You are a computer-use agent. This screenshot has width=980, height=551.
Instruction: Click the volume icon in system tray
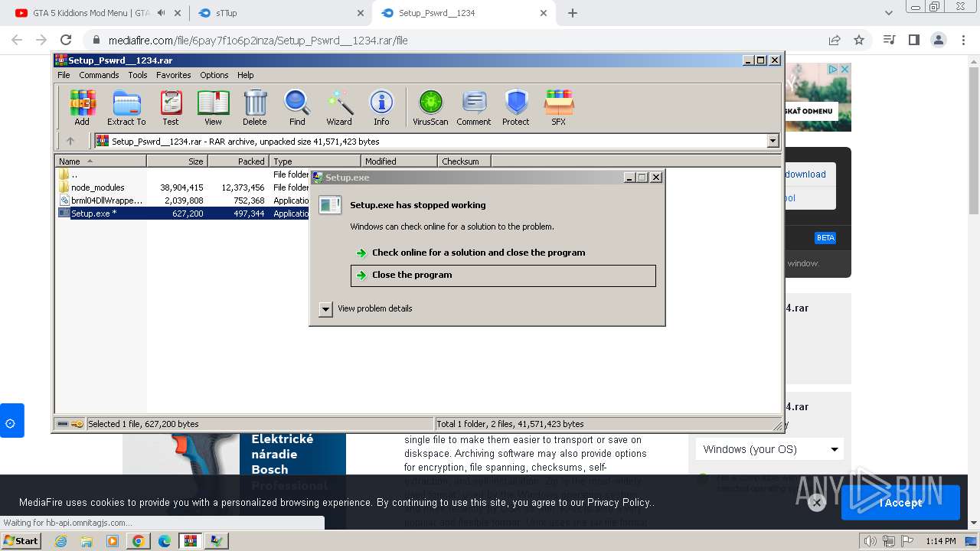pos(870,541)
